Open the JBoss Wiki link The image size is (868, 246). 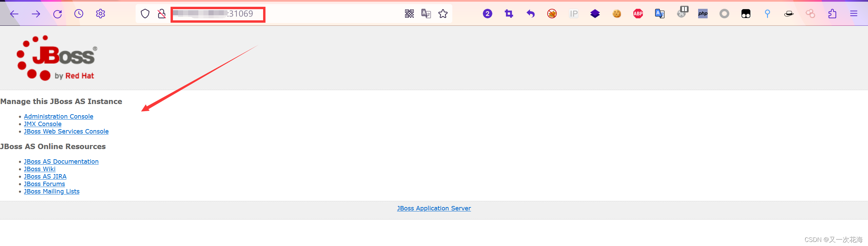point(39,169)
